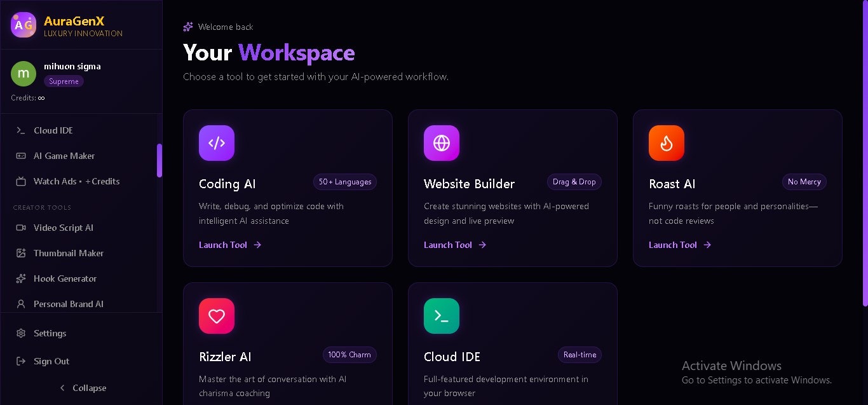Click the 'Rizzler AI' card title
The height and width of the screenshot is (405, 868).
(226, 357)
